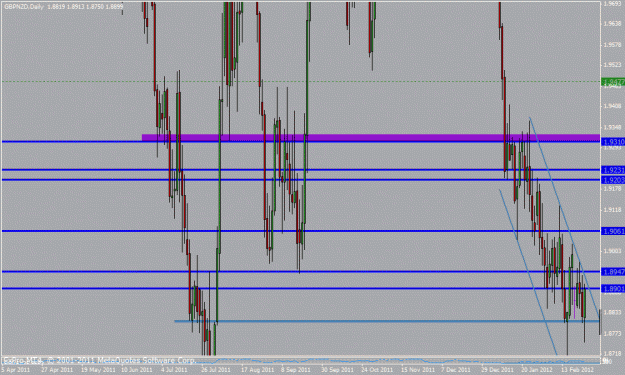Select the blue horizontal line at 1.8947
Image resolution: width=625 pixels, height=375 pixels.
(x=301, y=272)
